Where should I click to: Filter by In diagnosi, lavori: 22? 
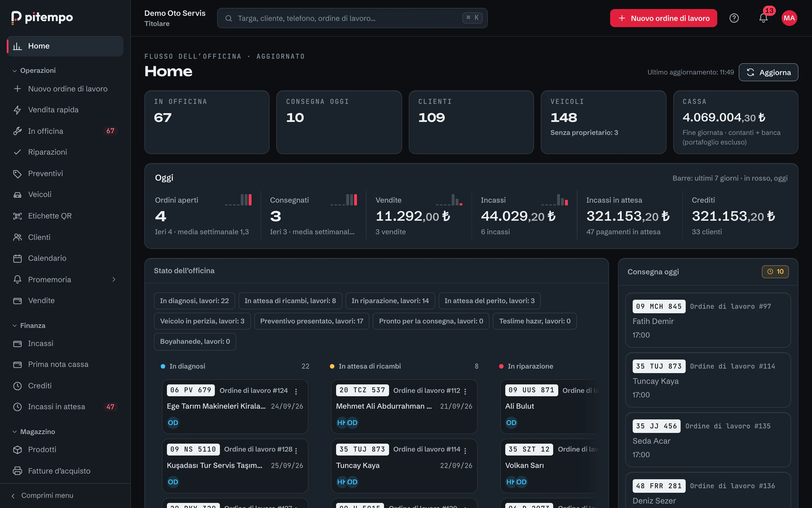[194, 301]
